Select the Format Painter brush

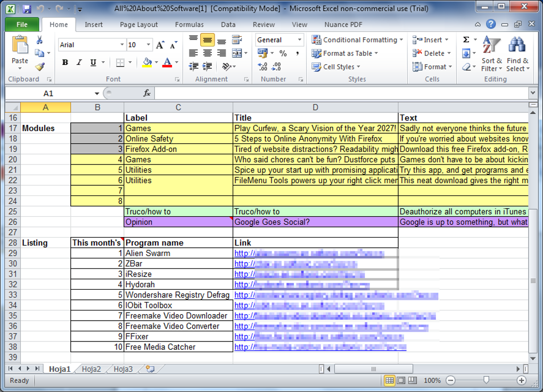(x=40, y=66)
